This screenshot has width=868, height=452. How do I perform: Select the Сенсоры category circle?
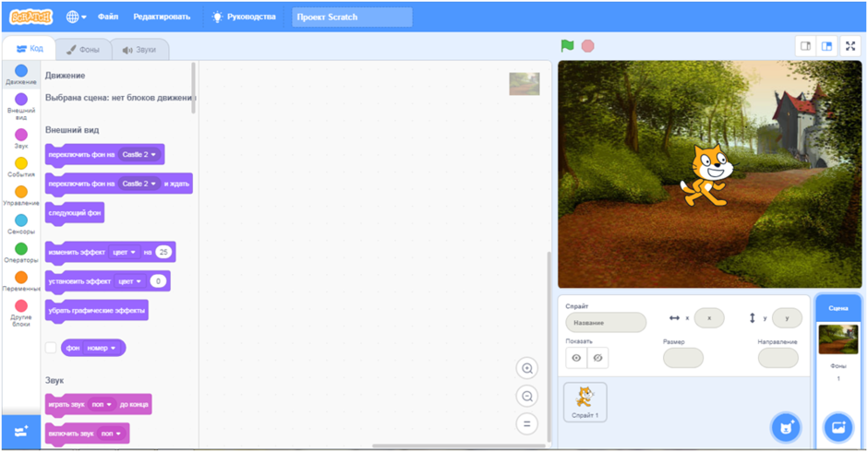tap(21, 220)
